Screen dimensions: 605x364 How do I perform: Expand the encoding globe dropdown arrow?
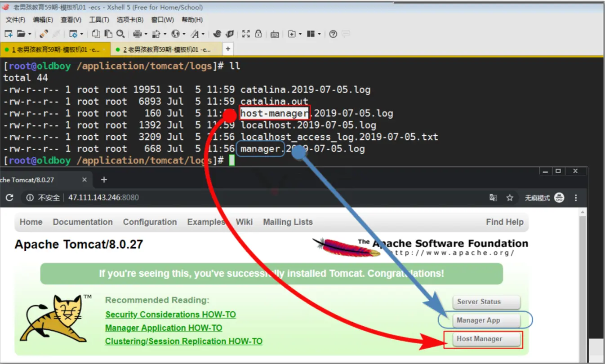click(184, 34)
